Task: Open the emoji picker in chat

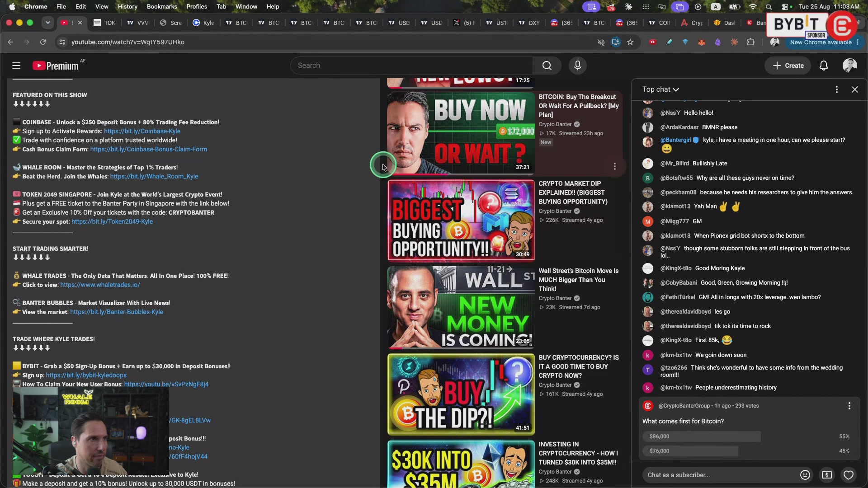Action: [805, 475]
